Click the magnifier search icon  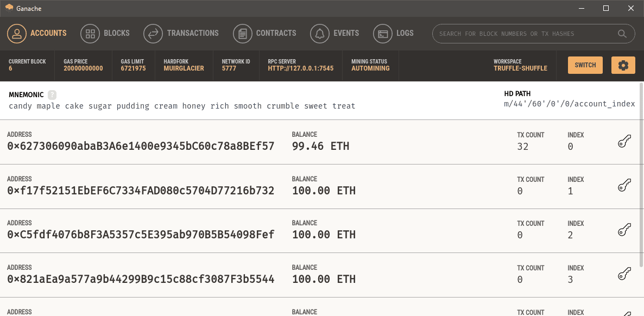[622, 34]
